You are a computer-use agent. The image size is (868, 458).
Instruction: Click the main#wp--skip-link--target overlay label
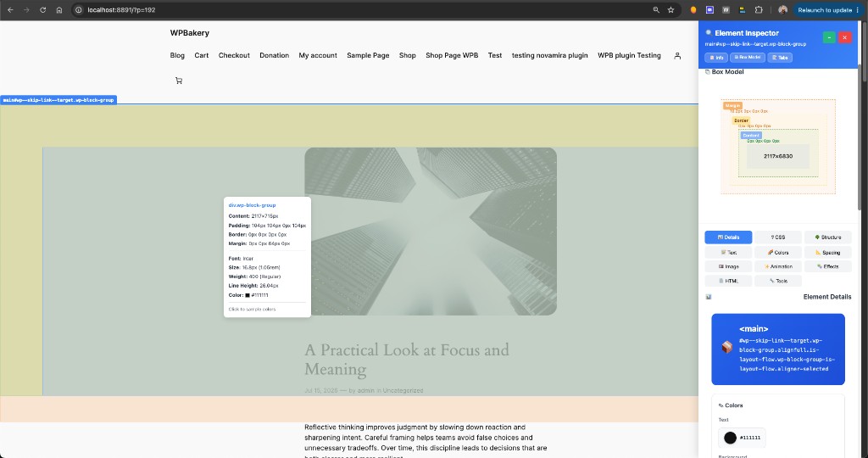58,100
